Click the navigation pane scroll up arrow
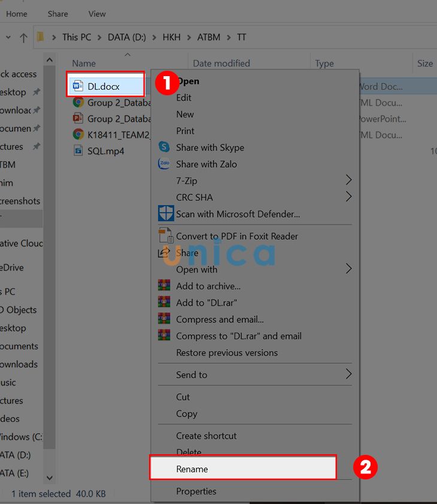 click(x=50, y=60)
